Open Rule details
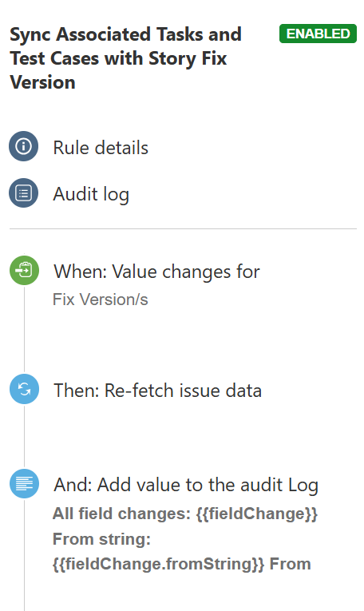This screenshot has width=364, height=611. [101, 148]
